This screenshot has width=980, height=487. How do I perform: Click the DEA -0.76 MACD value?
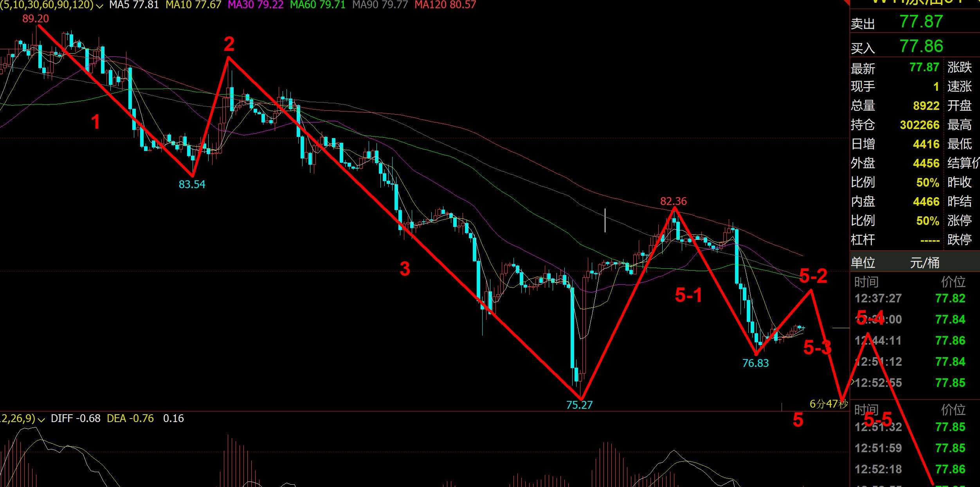click(130, 419)
